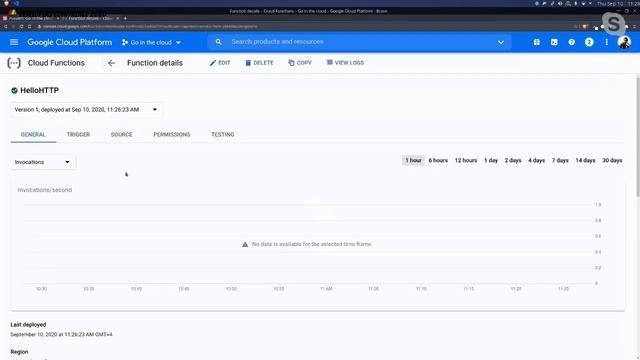Open the three-dot settings menu

[607, 42]
